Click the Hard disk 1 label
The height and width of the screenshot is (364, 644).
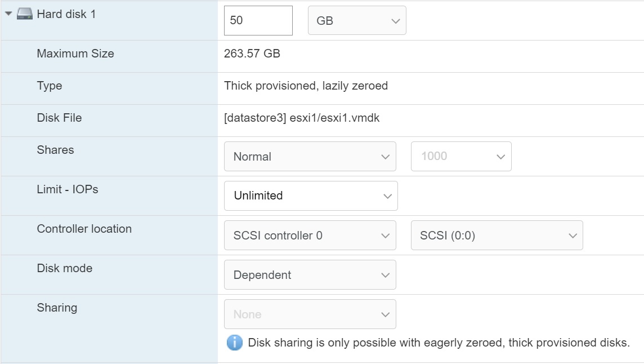66,14
